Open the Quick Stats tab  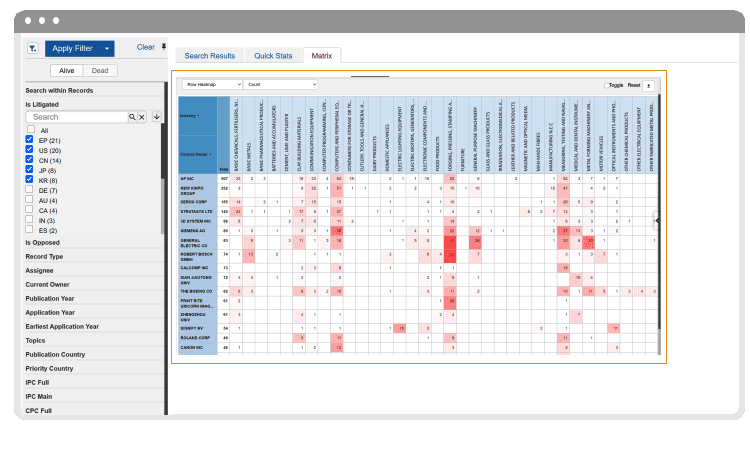click(x=273, y=55)
